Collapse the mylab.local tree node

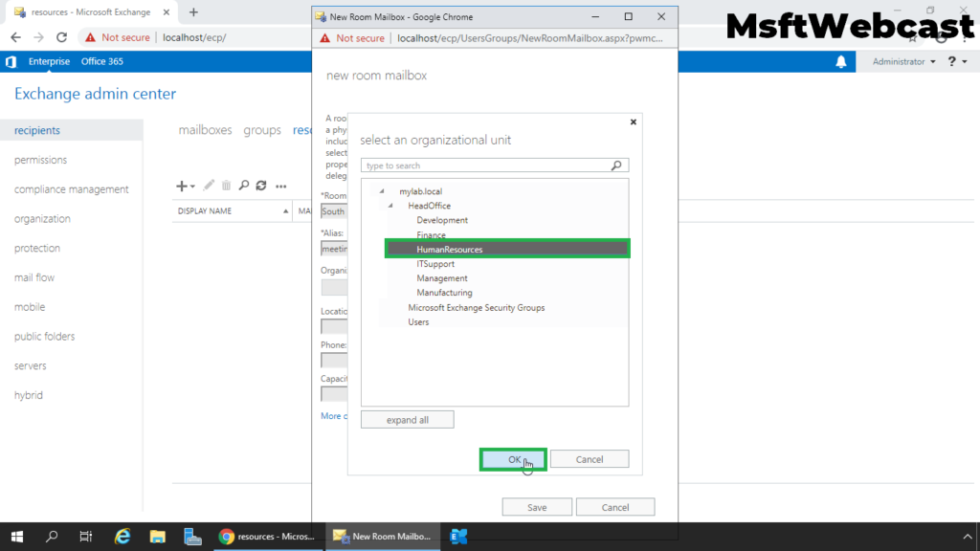point(382,191)
